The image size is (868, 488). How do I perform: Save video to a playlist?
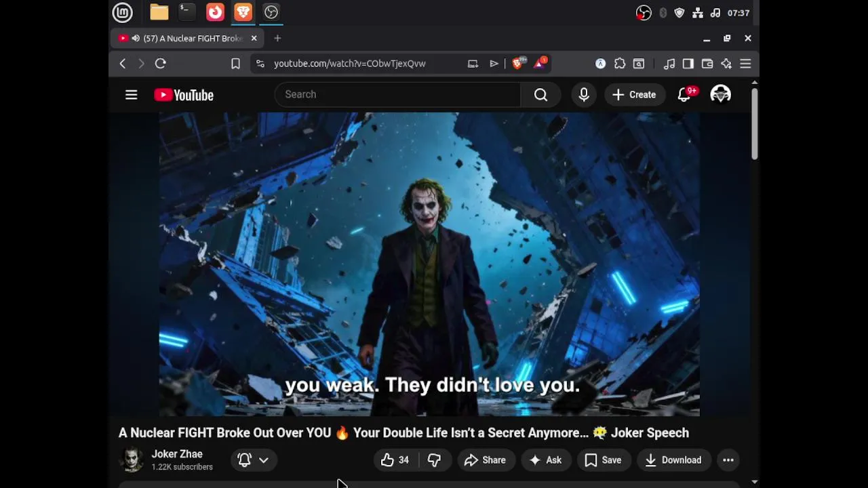tap(603, 460)
